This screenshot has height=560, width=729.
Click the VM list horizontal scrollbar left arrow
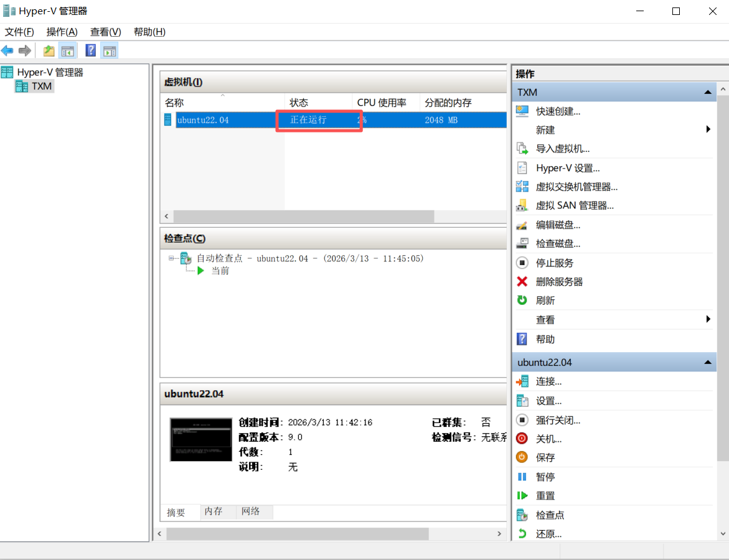(166, 216)
